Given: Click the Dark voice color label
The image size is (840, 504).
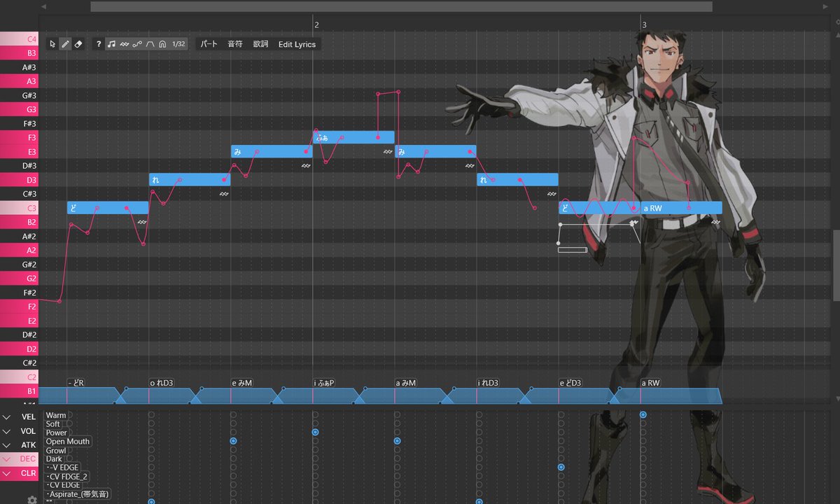Looking at the screenshot, I should [x=53, y=459].
